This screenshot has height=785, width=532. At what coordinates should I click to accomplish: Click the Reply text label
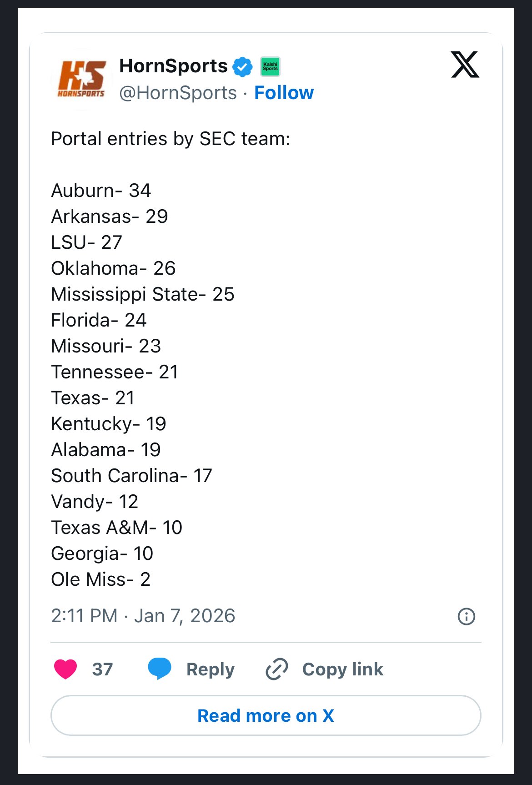pyautogui.click(x=210, y=669)
